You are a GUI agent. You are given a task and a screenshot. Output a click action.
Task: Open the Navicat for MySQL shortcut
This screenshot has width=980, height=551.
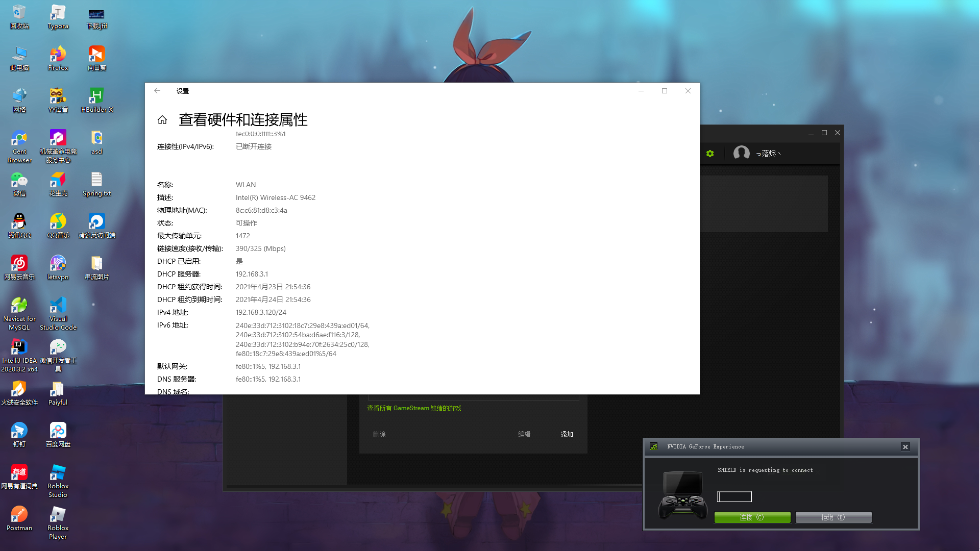tap(19, 306)
